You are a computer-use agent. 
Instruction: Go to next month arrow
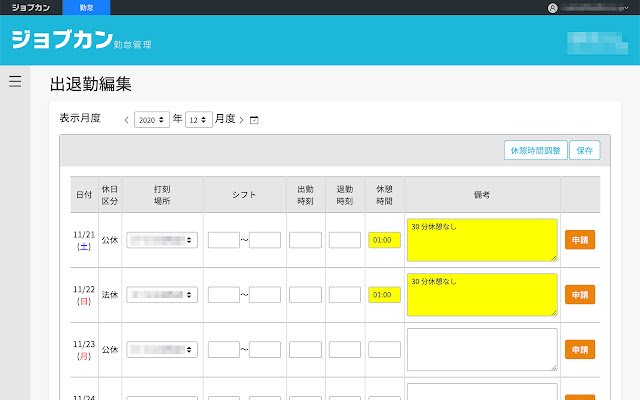click(242, 120)
